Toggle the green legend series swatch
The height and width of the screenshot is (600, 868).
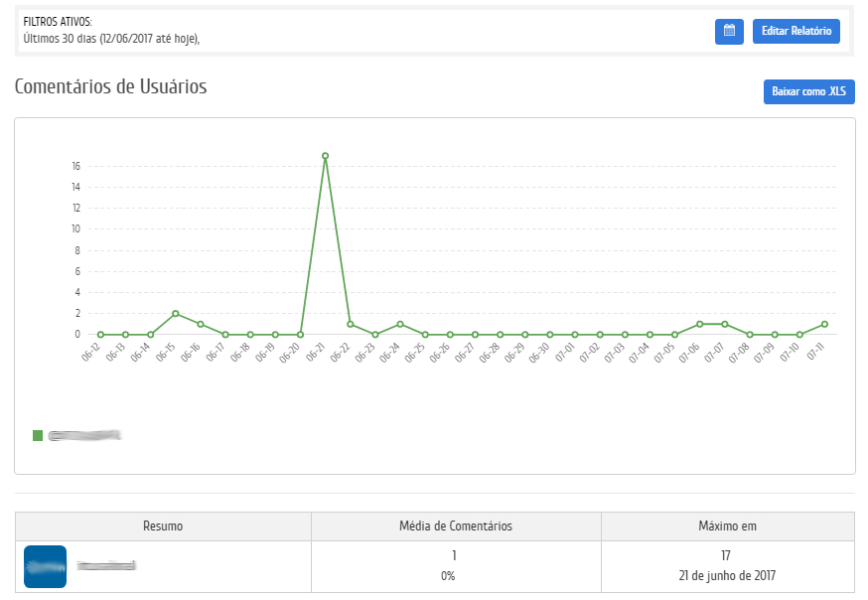pos(38,435)
